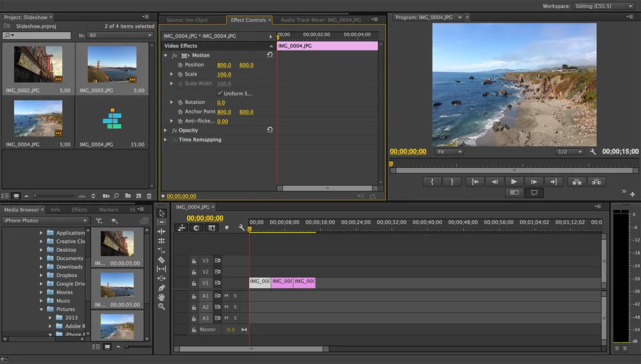Click the Media Browser filter funnel icon
The width and height of the screenshot is (641, 364).
(x=99, y=220)
